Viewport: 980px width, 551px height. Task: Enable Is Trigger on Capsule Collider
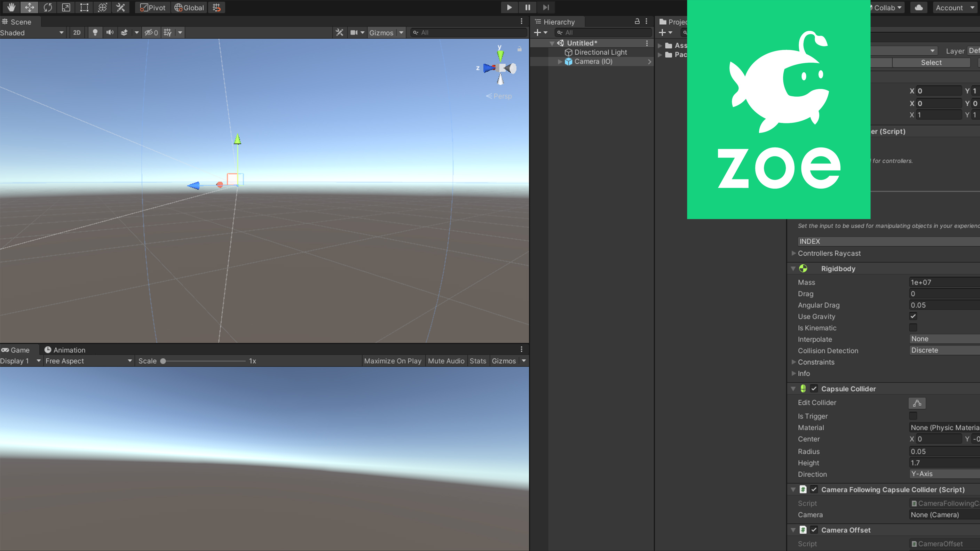click(x=913, y=416)
